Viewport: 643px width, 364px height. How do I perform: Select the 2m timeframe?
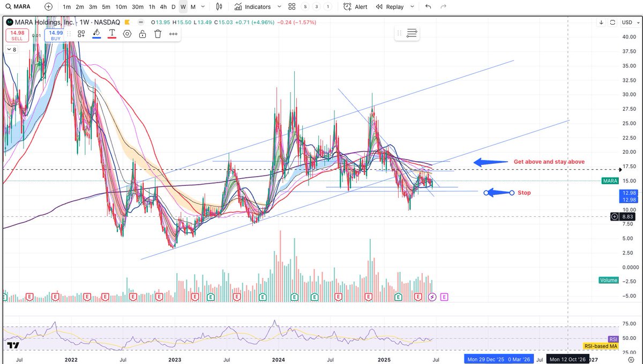click(79, 7)
